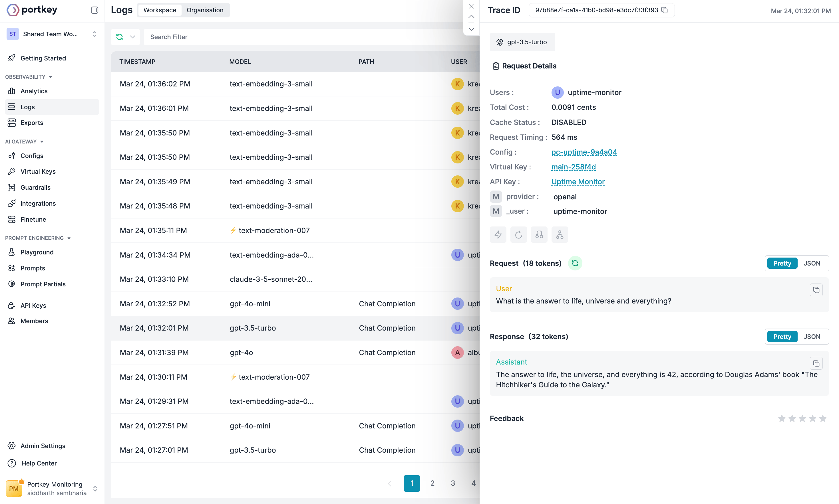839x504 pixels.
Task: Select the claude-3-5-sonnet log row
Action: (295, 279)
